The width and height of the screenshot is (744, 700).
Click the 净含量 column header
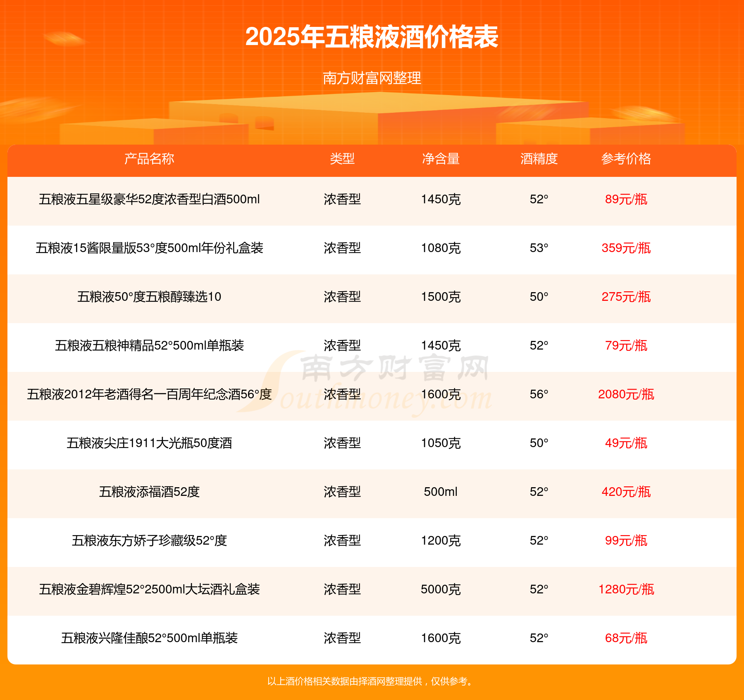pos(441,159)
